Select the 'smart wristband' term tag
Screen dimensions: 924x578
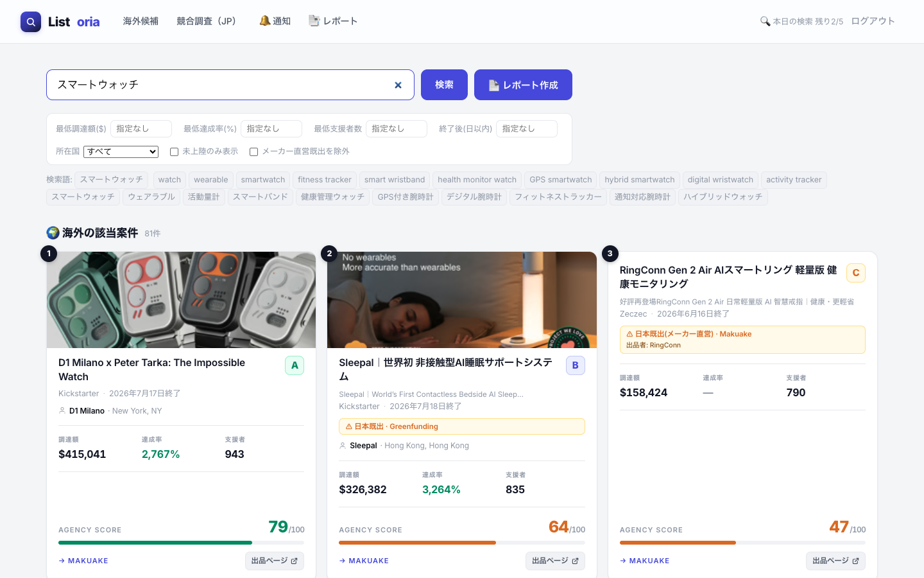coord(395,180)
